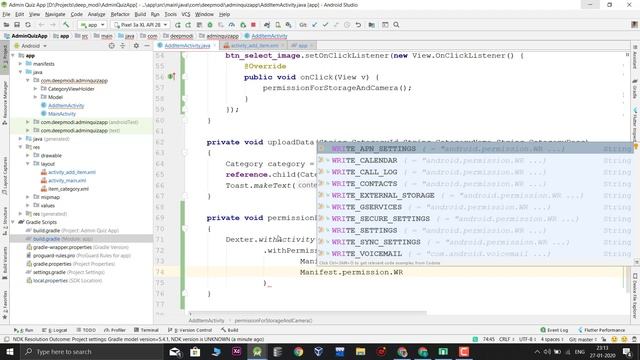Click the Make Project hammer icon
This screenshot has height=360, width=640.
pyautogui.click(x=66, y=25)
